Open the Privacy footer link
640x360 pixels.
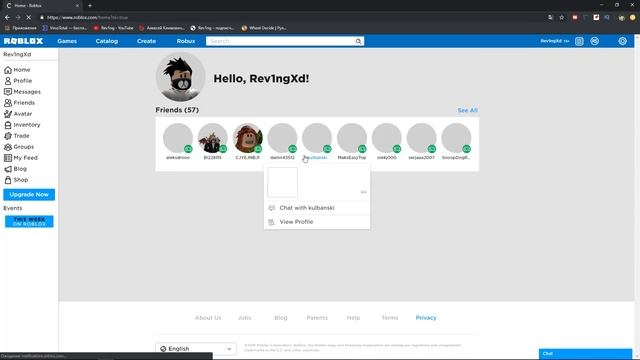coord(426,318)
